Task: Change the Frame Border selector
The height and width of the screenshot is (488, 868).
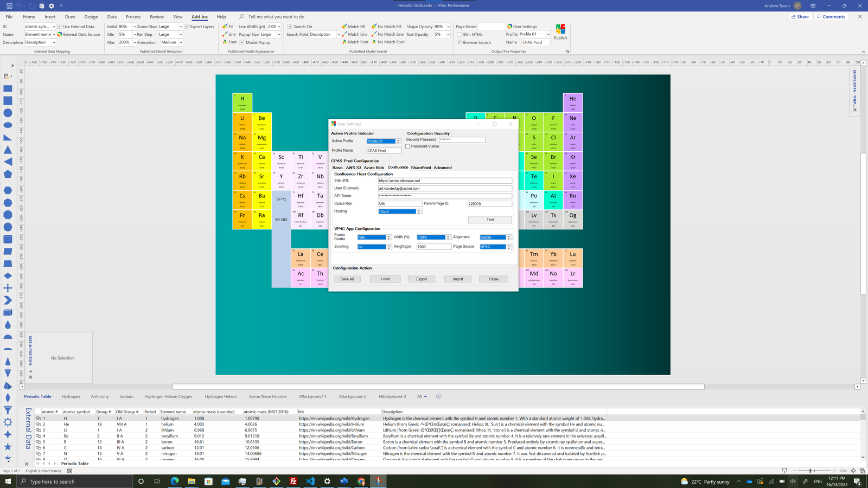Action: pos(374,237)
